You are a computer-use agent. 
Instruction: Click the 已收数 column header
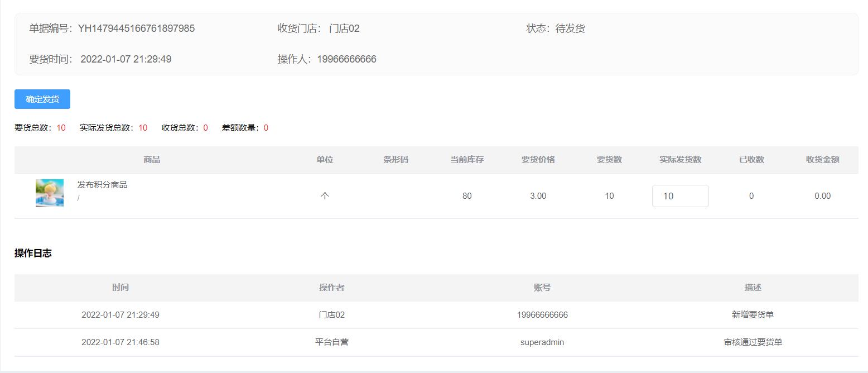pos(751,160)
